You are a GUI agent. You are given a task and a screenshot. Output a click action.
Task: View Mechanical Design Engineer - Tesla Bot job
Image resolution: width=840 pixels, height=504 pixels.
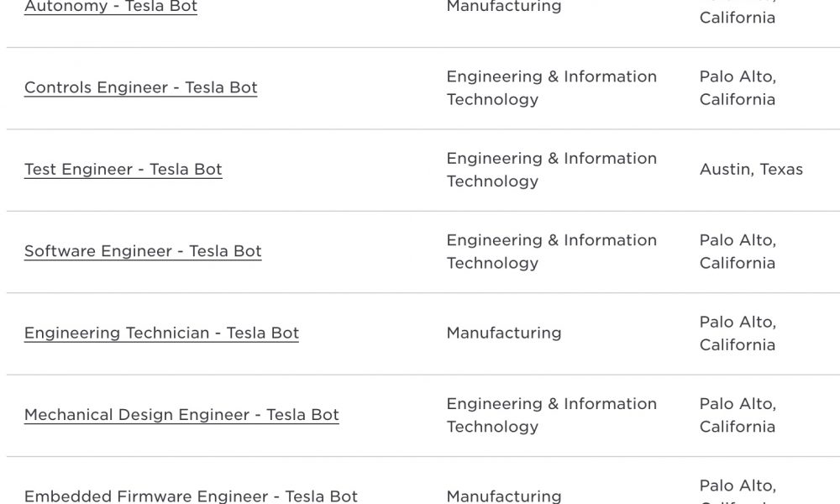[x=181, y=415]
